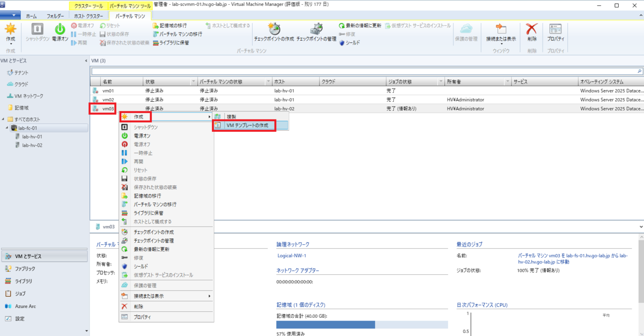Open チェックポイントの管理 ribbon button
This screenshot has width=644, height=336.
point(316,33)
